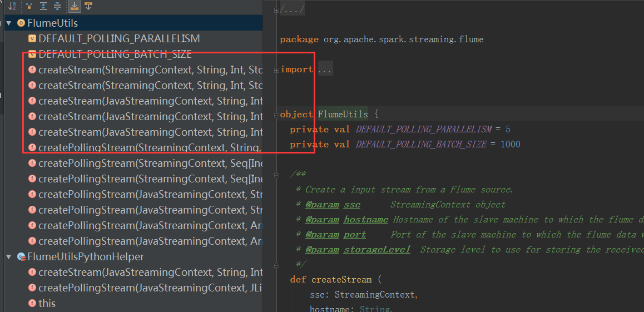This screenshot has width=644, height=312.
Task: Click the FlumeUtils object icon
Action: pyautogui.click(x=21, y=23)
